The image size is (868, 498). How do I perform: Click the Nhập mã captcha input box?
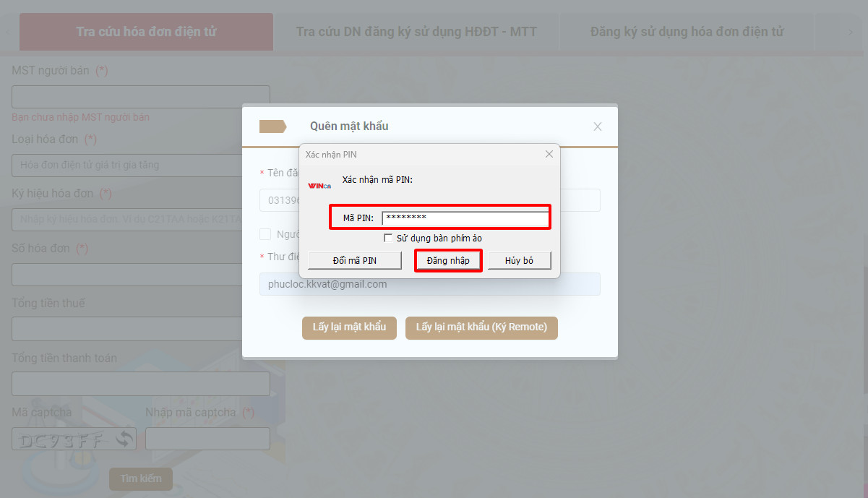coord(207,439)
